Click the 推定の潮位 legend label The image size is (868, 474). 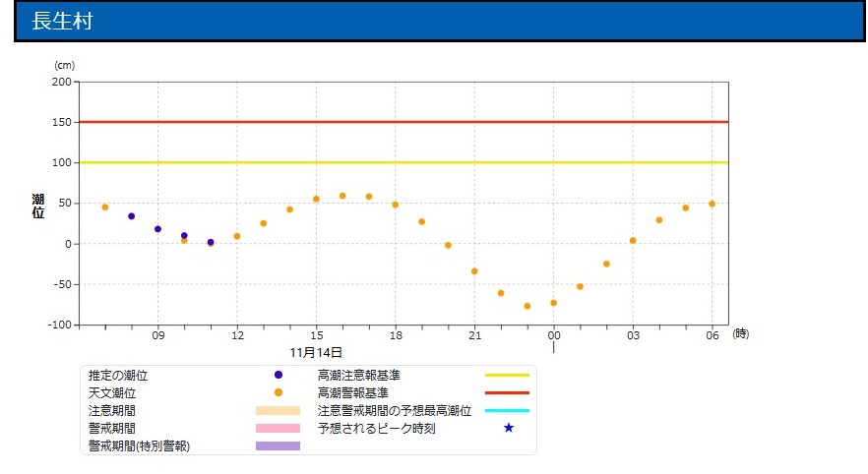tap(118, 376)
